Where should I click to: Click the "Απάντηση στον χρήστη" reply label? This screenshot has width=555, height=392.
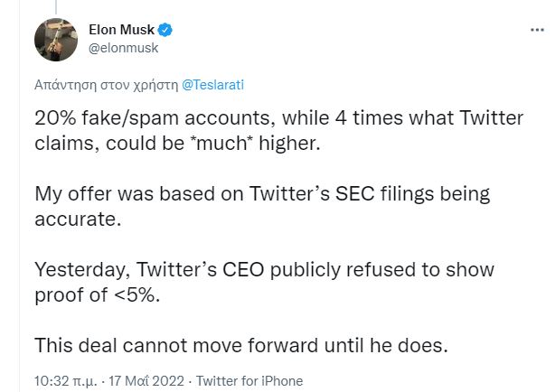[106, 86]
